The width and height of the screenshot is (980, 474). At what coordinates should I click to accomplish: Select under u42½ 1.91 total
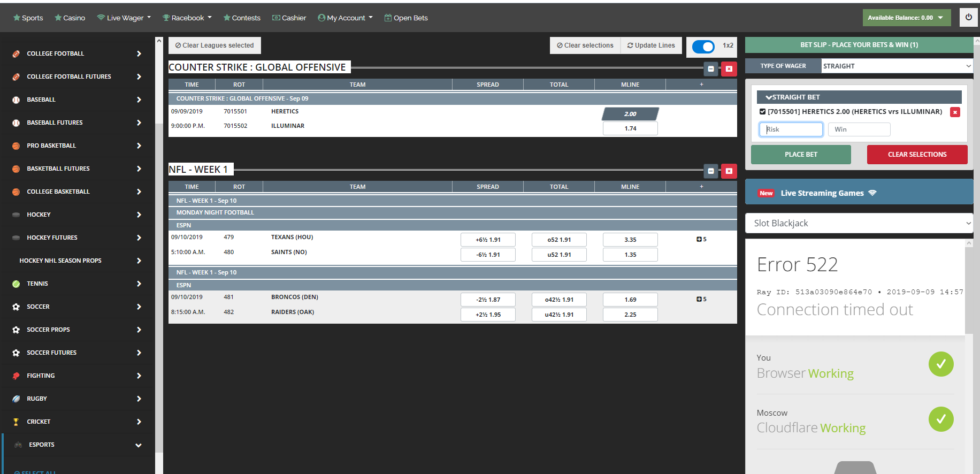pyautogui.click(x=559, y=315)
